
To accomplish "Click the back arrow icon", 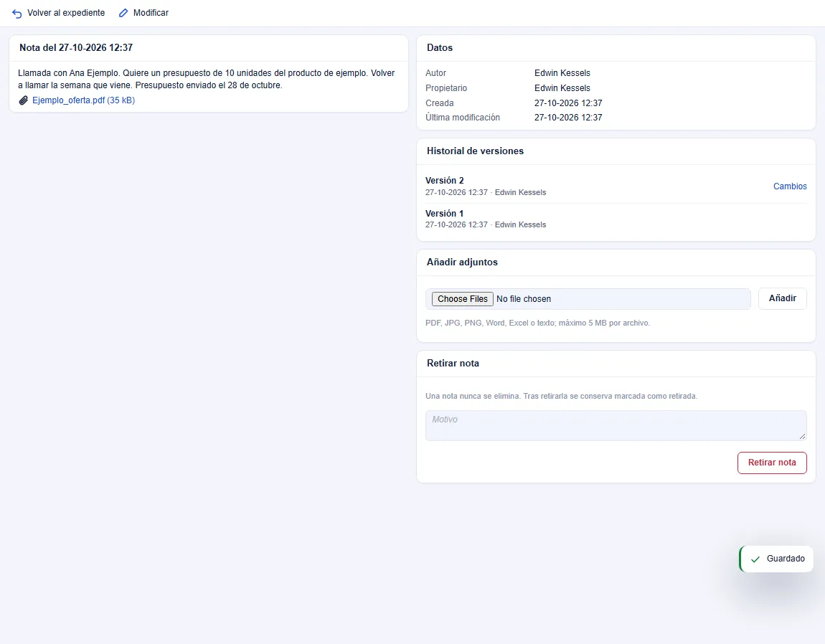I will point(16,13).
